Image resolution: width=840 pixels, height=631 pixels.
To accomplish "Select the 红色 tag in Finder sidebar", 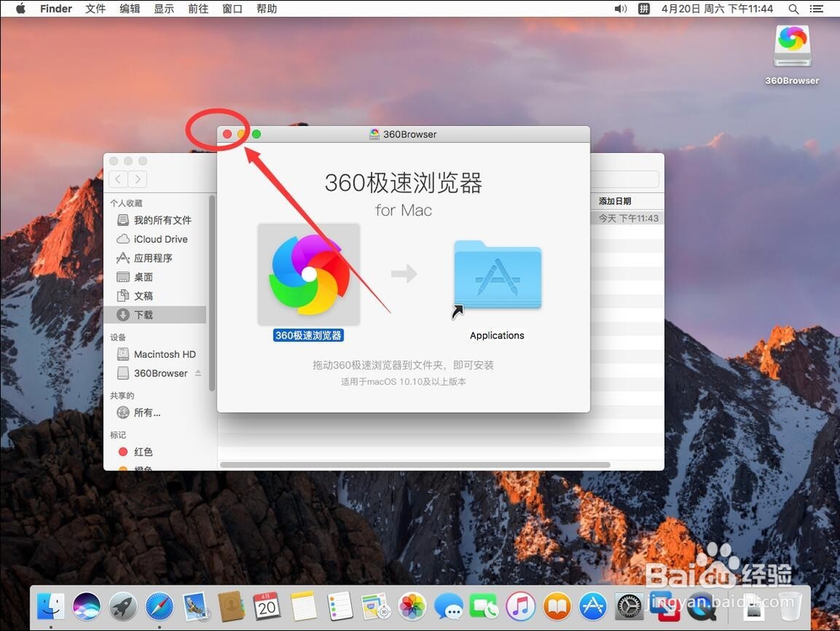I will (x=155, y=451).
